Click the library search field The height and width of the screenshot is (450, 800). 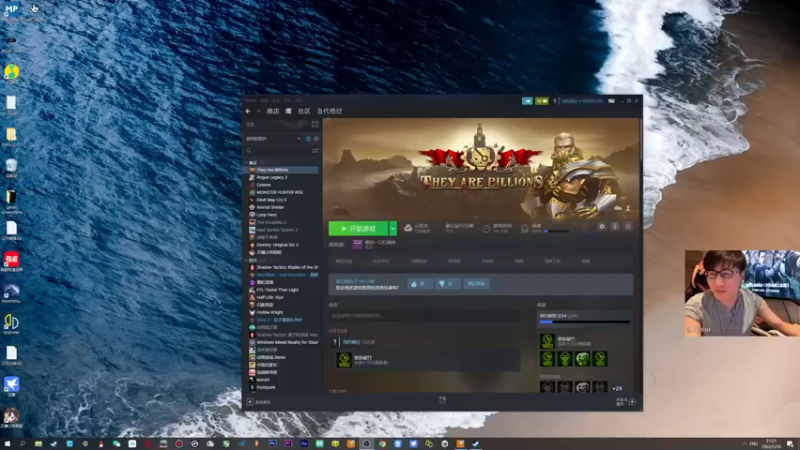[x=278, y=151]
